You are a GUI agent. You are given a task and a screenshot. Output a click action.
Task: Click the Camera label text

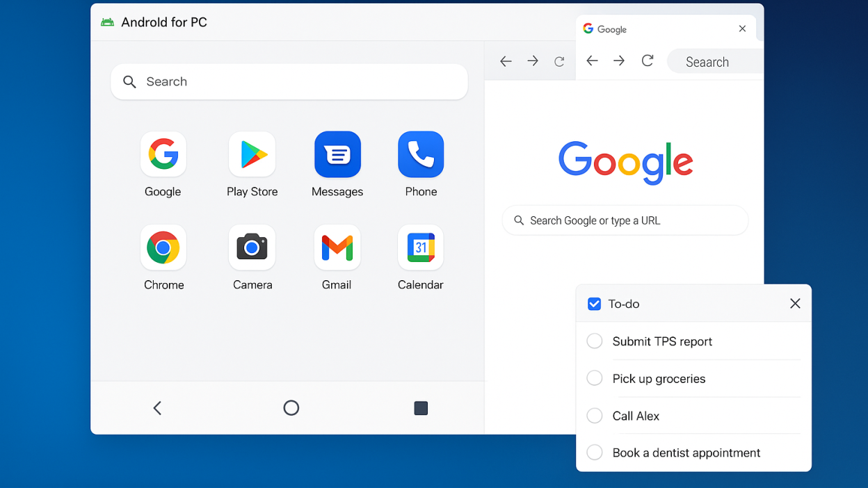point(252,285)
